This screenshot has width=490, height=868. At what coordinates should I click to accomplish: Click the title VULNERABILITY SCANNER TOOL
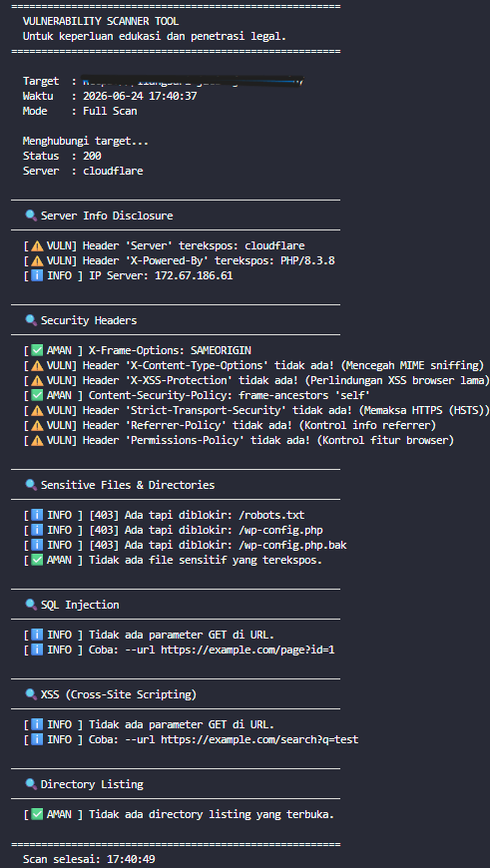pyautogui.click(x=101, y=22)
